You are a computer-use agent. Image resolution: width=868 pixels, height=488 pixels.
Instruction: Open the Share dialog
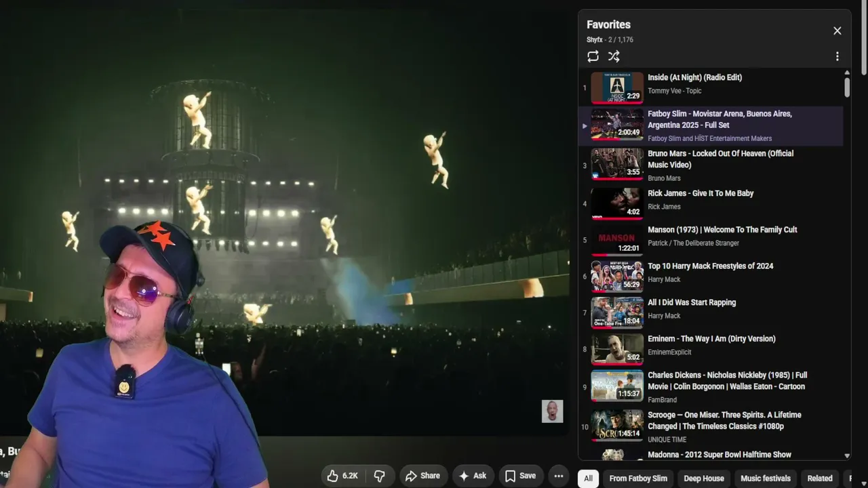(423, 476)
